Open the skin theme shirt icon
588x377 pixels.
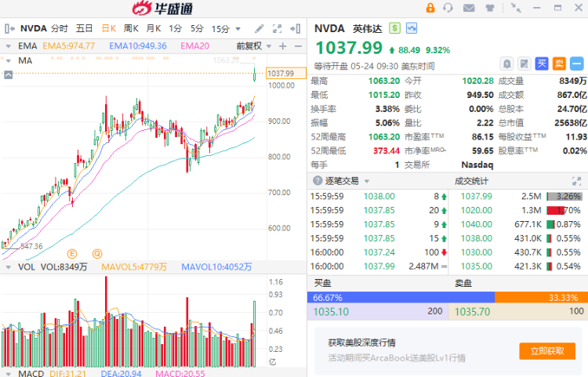click(x=490, y=8)
